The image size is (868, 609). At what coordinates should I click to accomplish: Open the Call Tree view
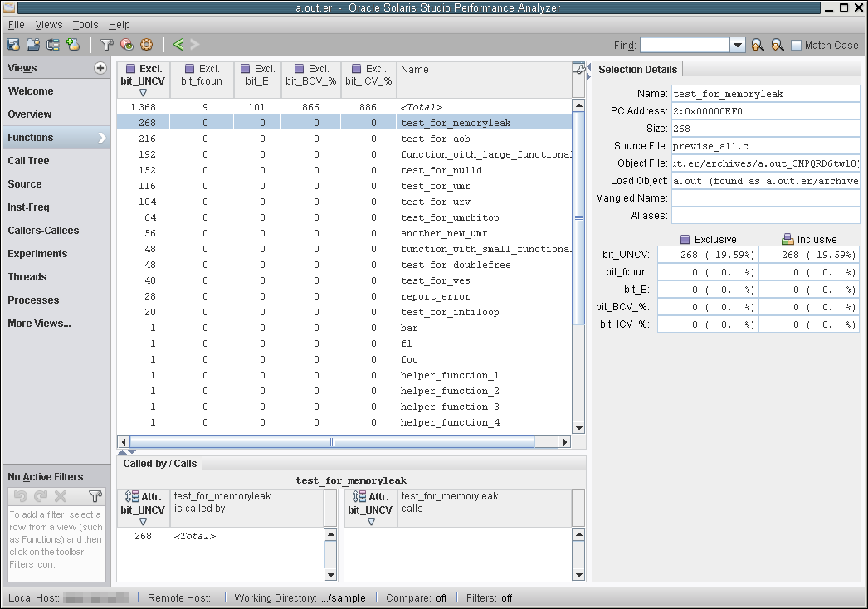click(56, 161)
